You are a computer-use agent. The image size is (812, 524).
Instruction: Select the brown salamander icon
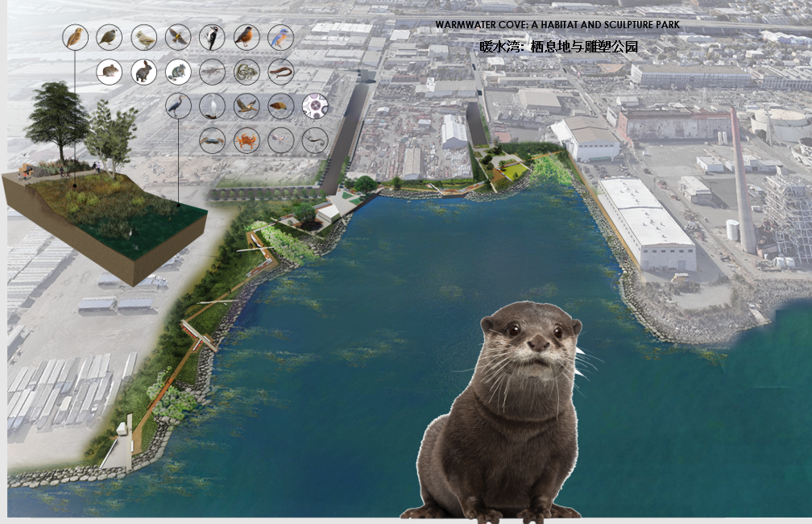(280, 72)
